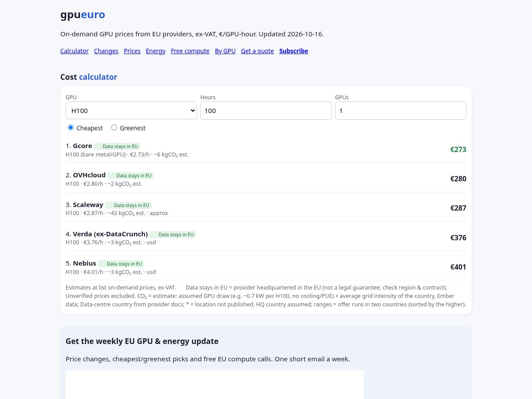Click the €280 OVHcloud total
532x399 pixels.
coord(458,179)
